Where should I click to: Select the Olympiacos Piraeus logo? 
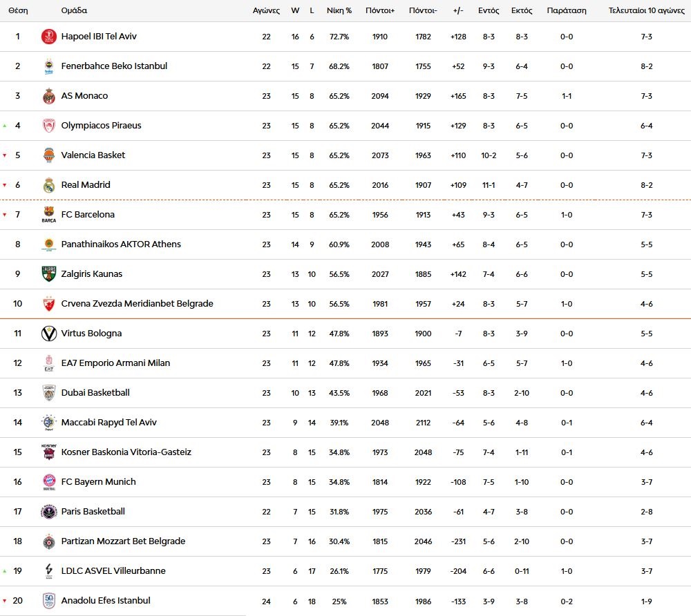coord(48,126)
